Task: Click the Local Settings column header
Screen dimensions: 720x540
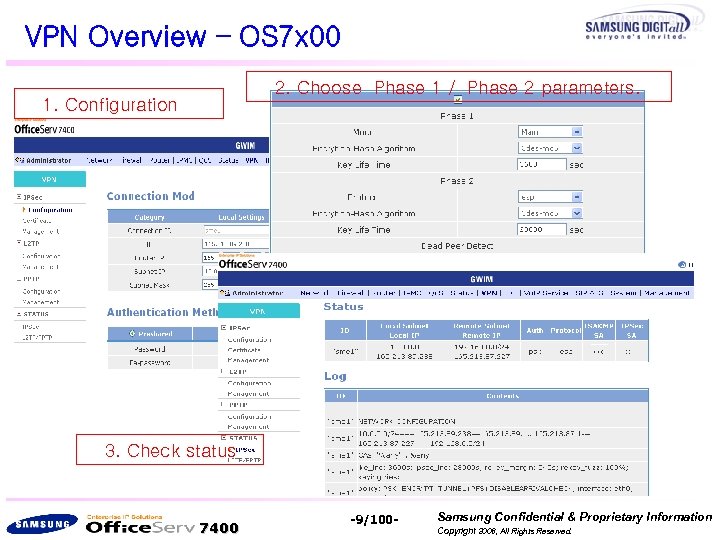Action: [241, 217]
